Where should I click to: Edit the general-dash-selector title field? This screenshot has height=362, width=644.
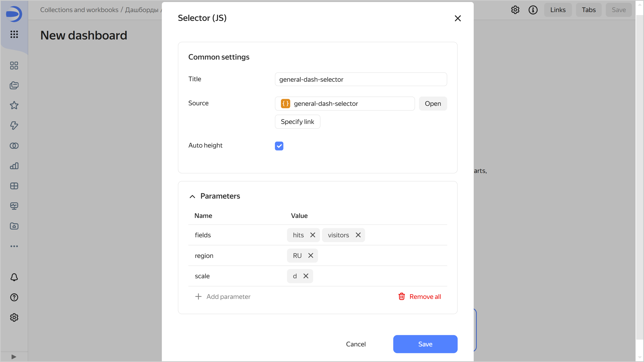coord(360,79)
